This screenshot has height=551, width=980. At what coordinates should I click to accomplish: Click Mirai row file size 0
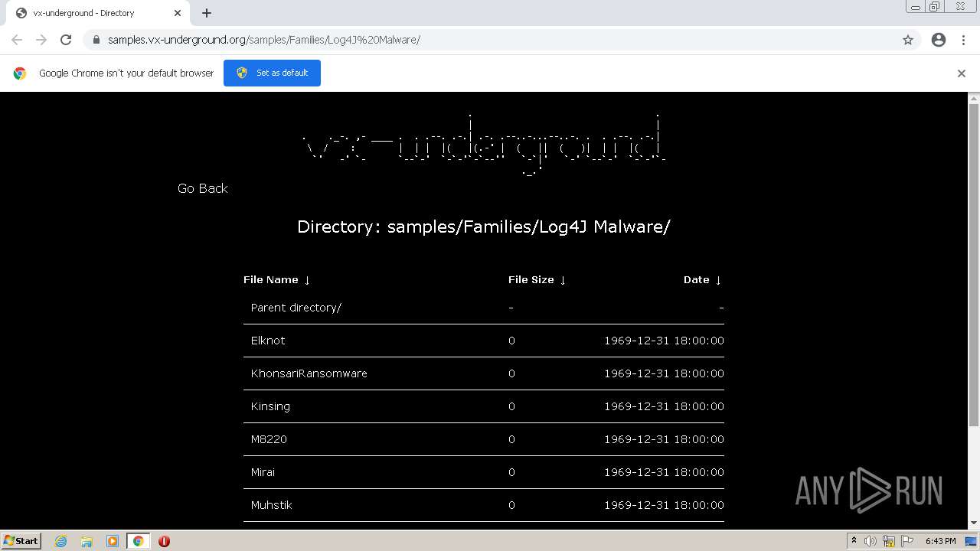pos(511,472)
